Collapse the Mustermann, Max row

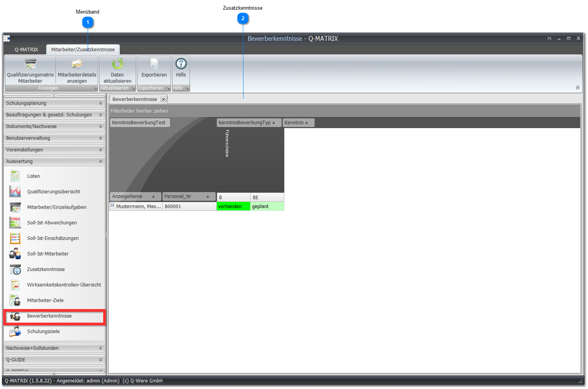point(112,205)
